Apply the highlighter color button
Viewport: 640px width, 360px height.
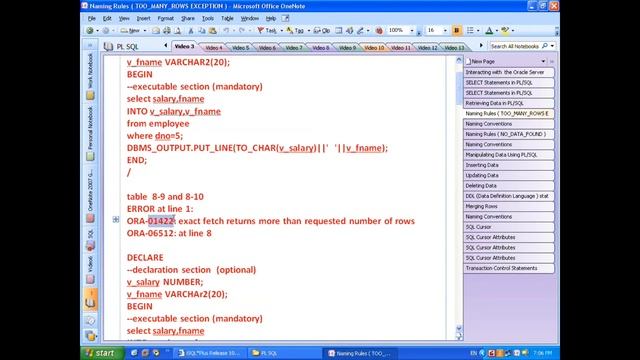click(x=505, y=31)
